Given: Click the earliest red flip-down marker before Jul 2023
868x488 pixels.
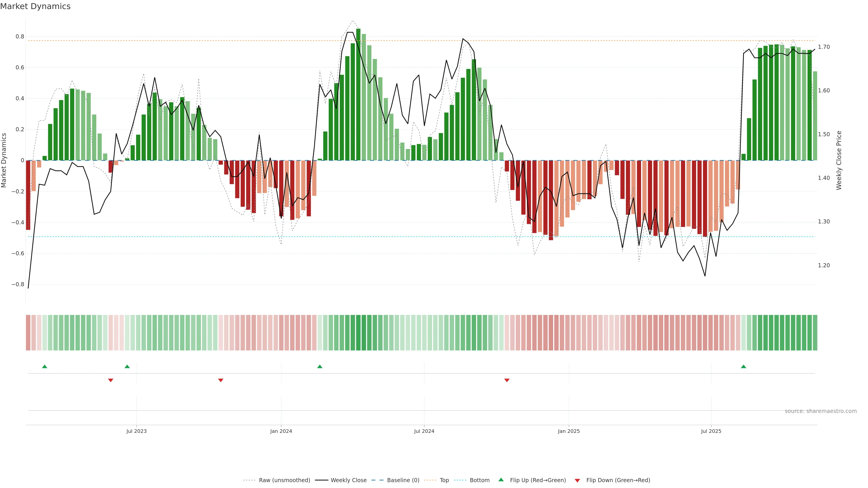Looking at the screenshot, I should click(x=111, y=380).
